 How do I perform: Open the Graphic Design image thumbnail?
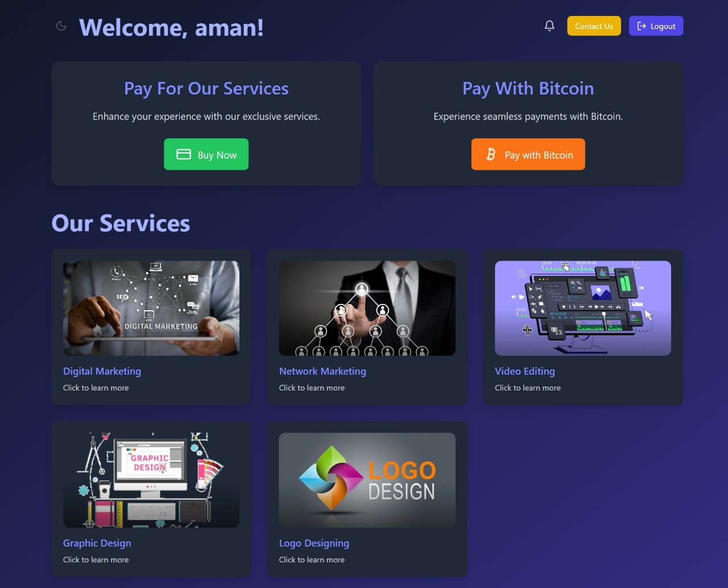point(151,480)
